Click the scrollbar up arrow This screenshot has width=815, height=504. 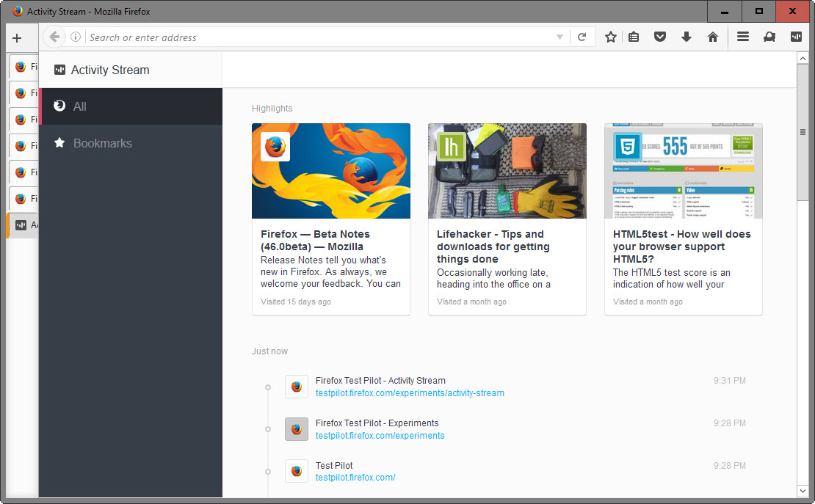[x=803, y=58]
